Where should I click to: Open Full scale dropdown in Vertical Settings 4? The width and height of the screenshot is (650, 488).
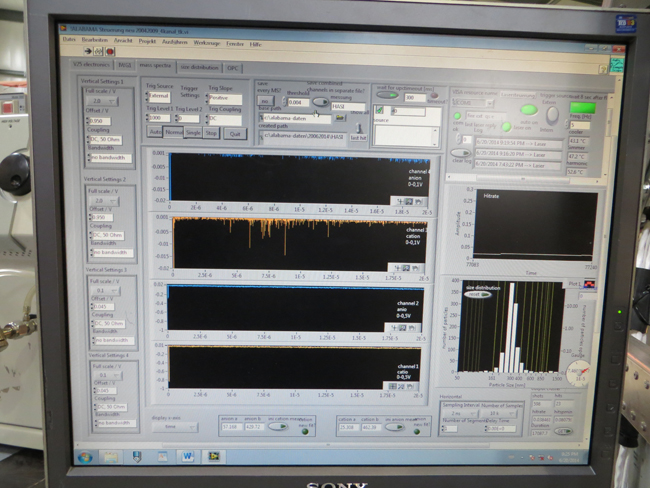pos(107,375)
